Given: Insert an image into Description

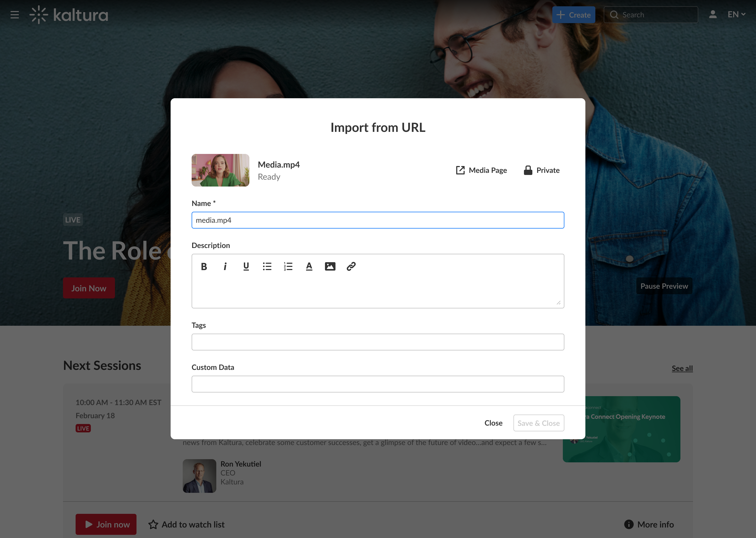Looking at the screenshot, I should pyautogui.click(x=330, y=266).
